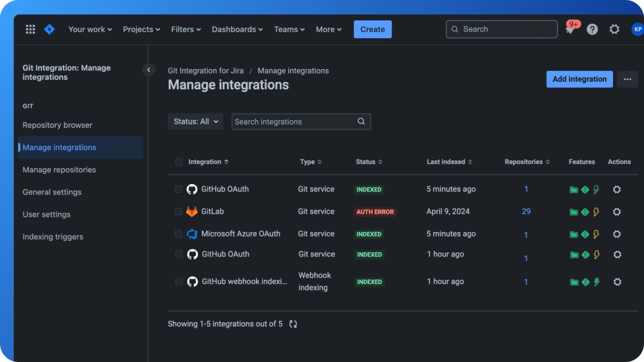Screen dimensions: 644x362
Task: Go to Manage repositories in sidebar
Action: [59, 170]
